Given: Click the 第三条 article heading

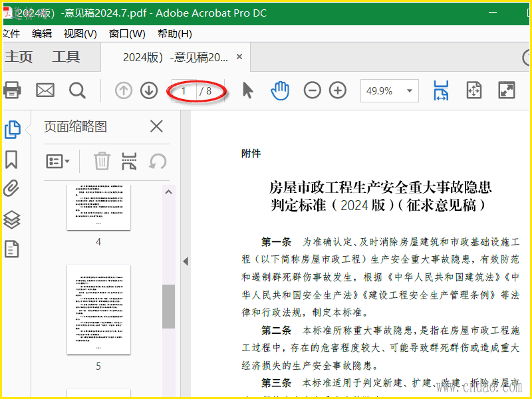Looking at the screenshot, I should click(276, 383).
